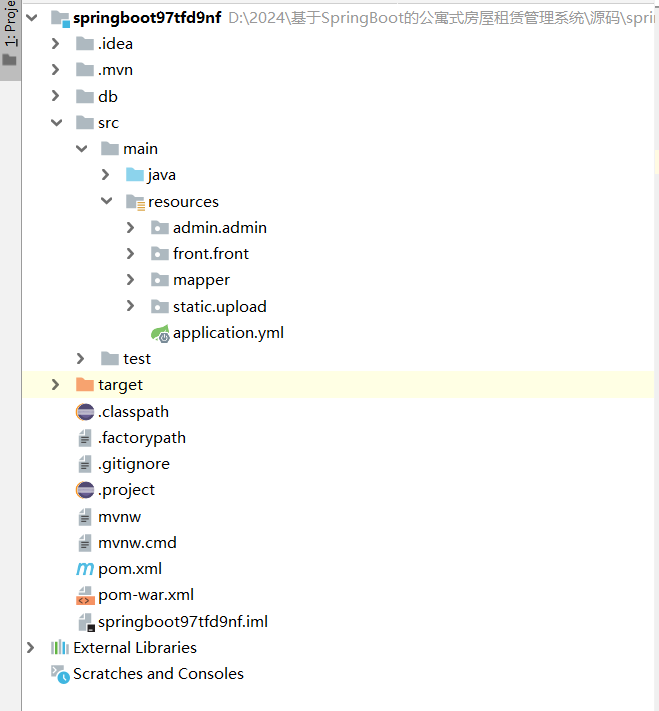Image resolution: width=659 pixels, height=711 pixels.
Task: Expand the target folder arrow
Action: point(56,385)
